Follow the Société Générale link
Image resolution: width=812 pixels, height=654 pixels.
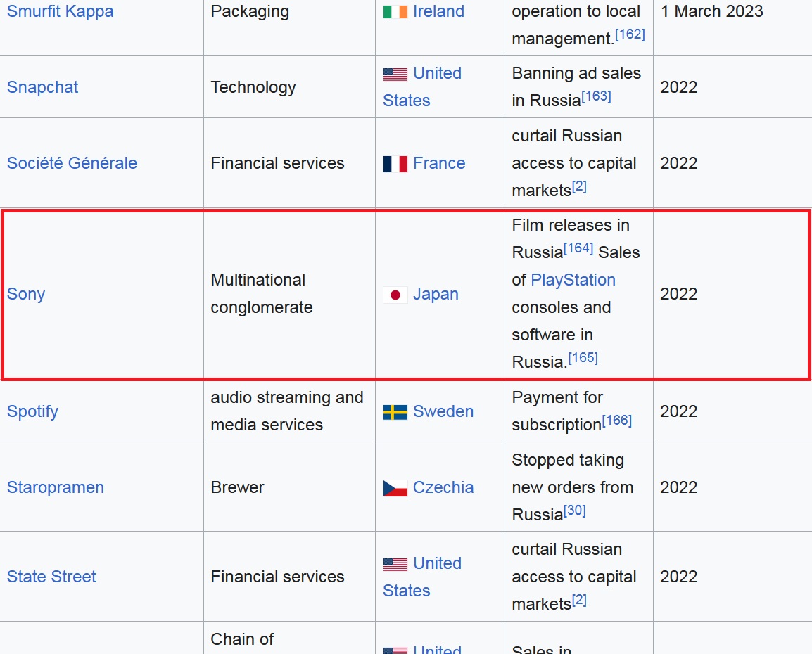pyautogui.click(x=72, y=163)
